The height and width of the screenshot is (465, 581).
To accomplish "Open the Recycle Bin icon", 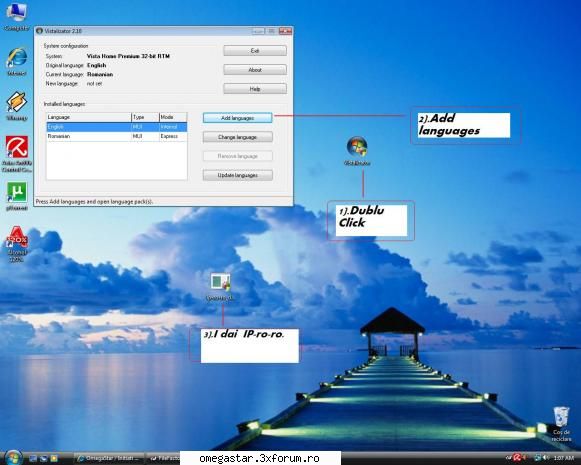I will coord(561,424).
